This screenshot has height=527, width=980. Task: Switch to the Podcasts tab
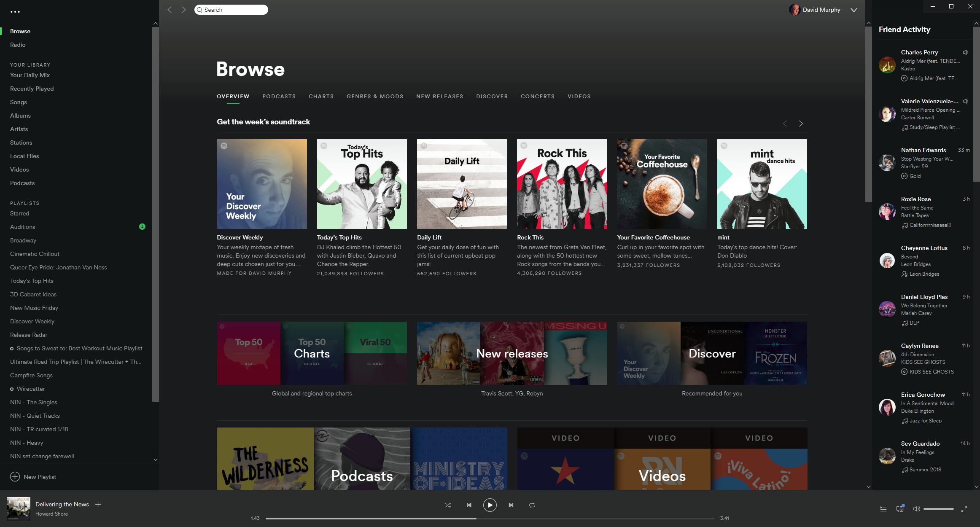(x=279, y=97)
